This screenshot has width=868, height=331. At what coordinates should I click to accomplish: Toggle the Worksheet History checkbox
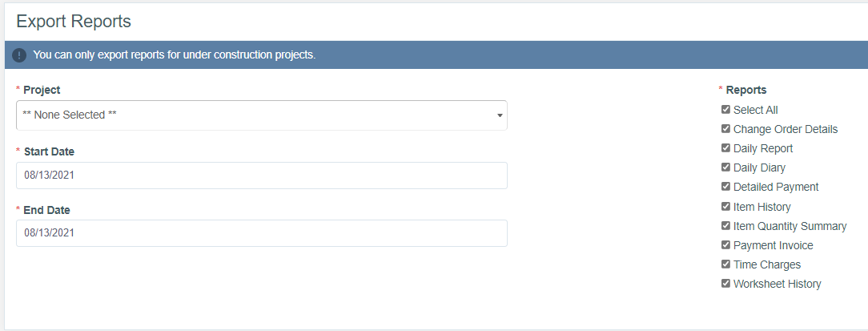725,284
